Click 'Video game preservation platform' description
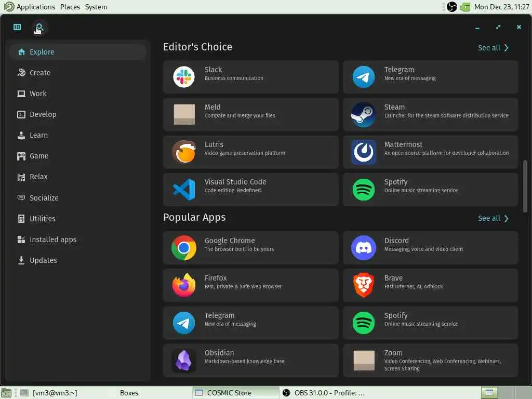532x399 pixels. 245,153
